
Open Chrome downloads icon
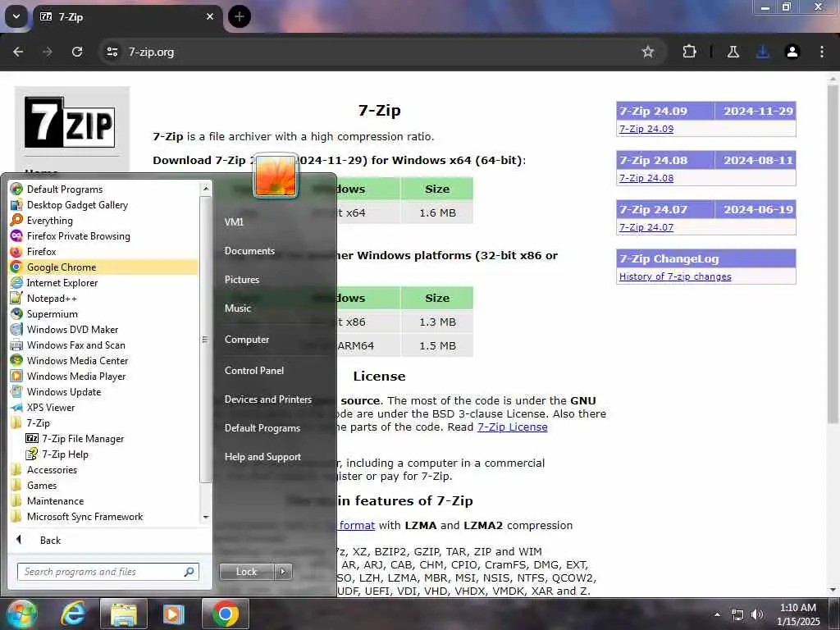coord(762,52)
